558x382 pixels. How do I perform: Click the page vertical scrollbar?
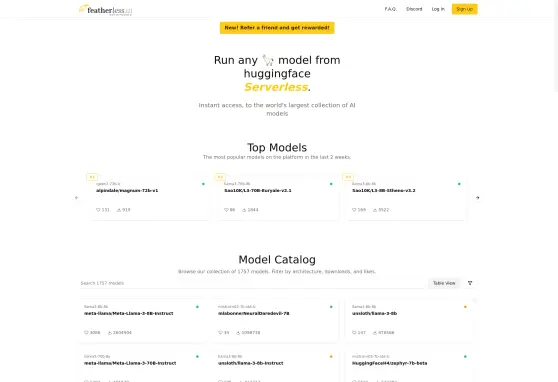pyautogui.click(x=556, y=46)
